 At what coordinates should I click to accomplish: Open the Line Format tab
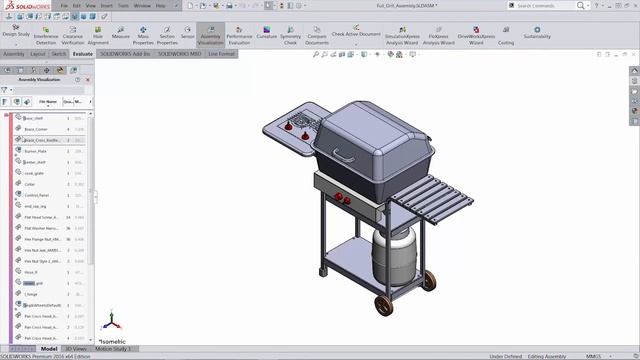(x=221, y=54)
